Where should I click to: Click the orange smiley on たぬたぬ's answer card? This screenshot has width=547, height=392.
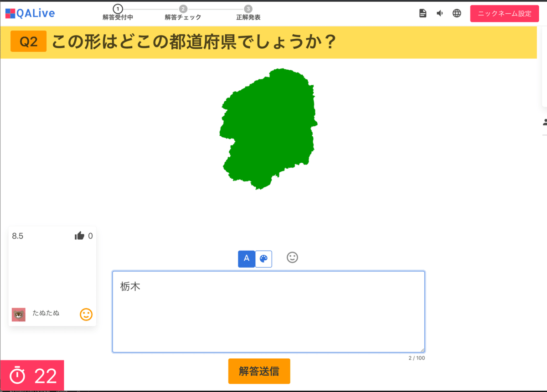(x=86, y=315)
